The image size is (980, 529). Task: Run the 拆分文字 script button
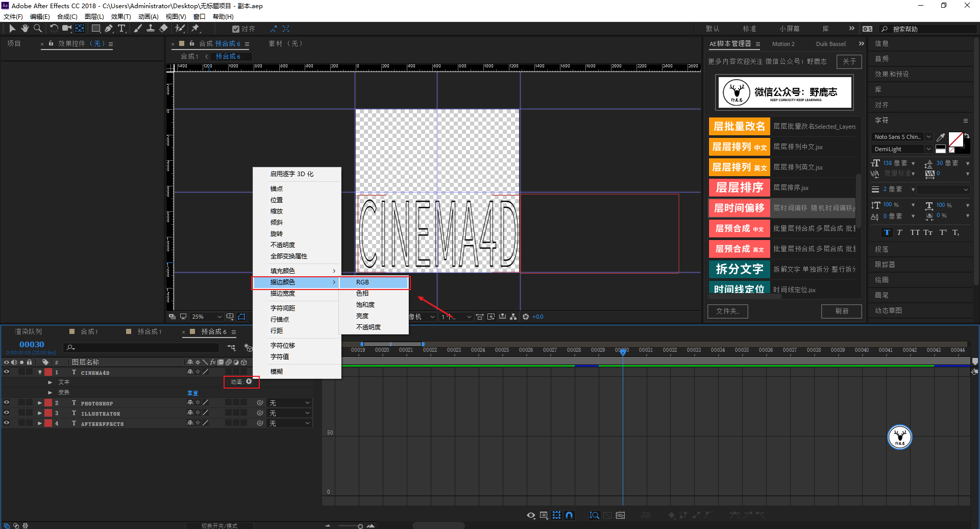point(739,269)
